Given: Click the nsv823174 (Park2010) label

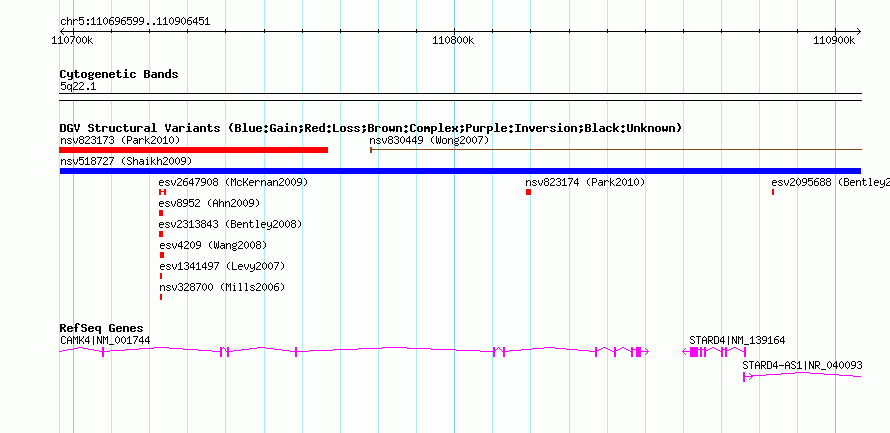Looking at the screenshot, I should click(585, 182).
